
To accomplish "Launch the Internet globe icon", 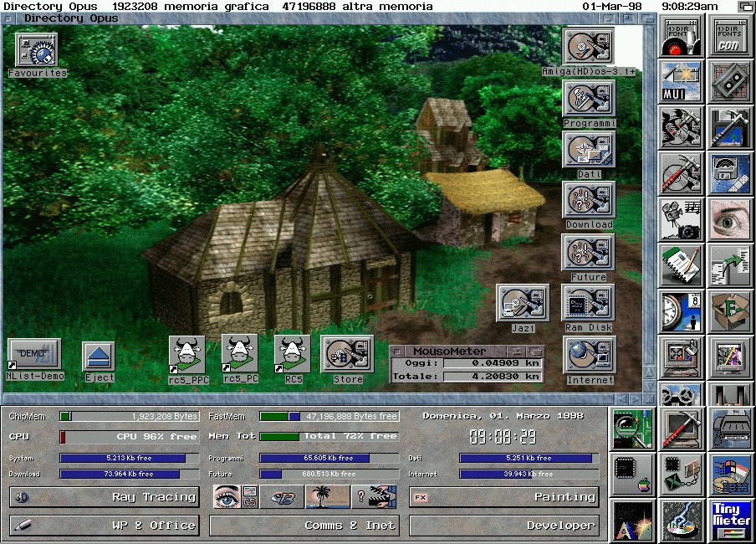I will (x=590, y=356).
